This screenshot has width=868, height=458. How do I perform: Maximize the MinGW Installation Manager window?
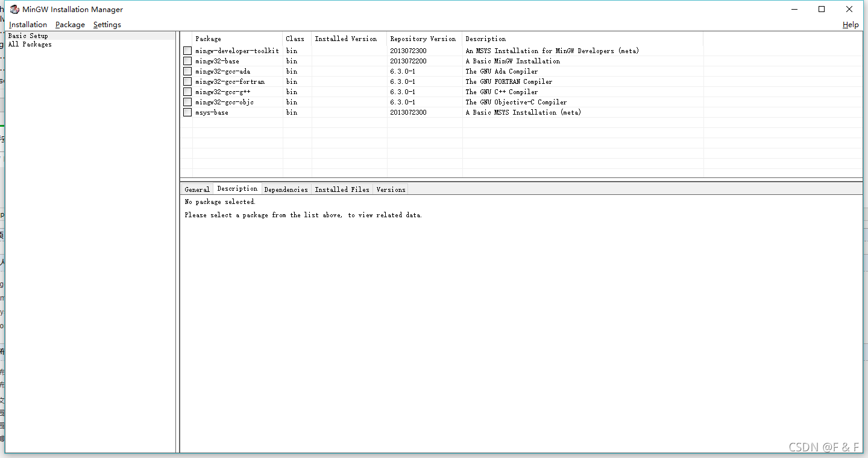[x=822, y=9]
